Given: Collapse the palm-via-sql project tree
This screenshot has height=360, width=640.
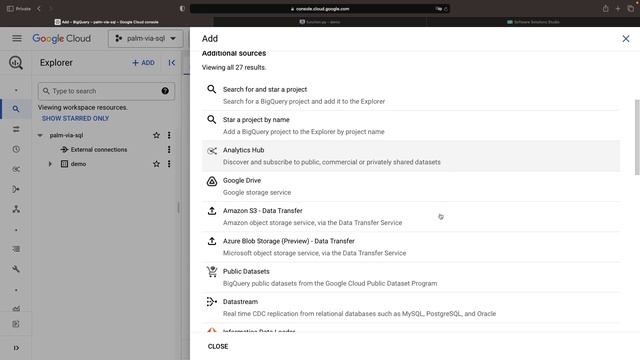Looking at the screenshot, I should pos(40,135).
